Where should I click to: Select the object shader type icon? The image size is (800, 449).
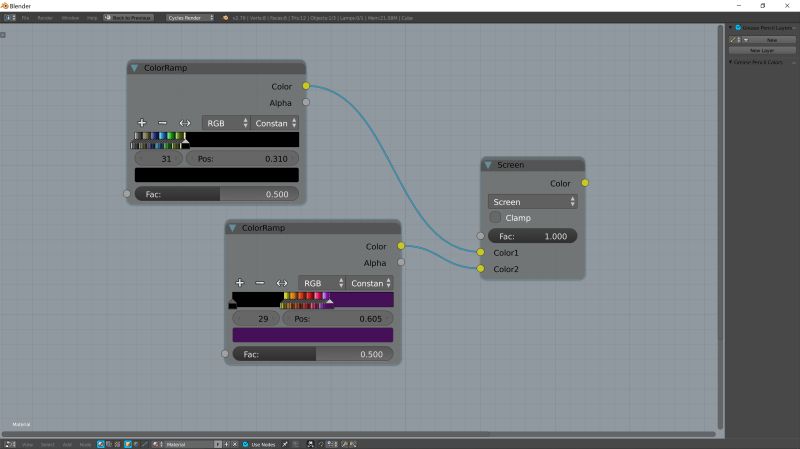tap(128, 444)
